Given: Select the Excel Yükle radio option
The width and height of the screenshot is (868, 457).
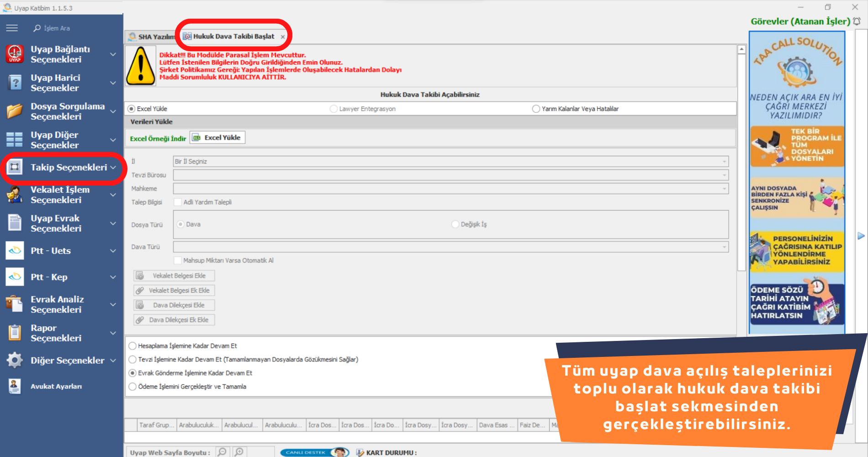Looking at the screenshot, I should click(132, 109).
